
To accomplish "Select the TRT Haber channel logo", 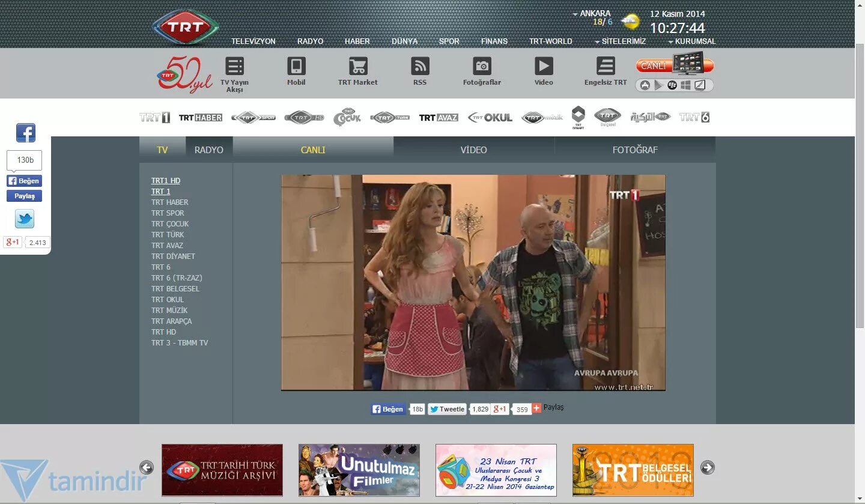I will [x=201, y=118].
